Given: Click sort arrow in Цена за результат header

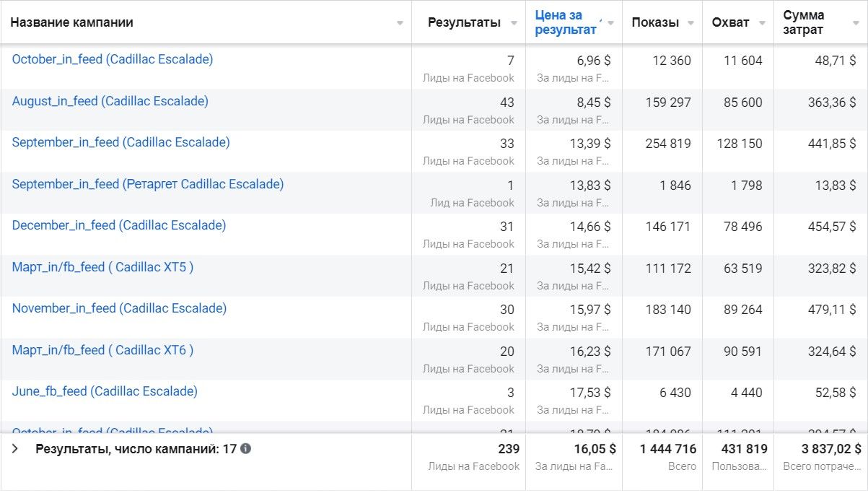Looking at the screenshot, I should (x=600, y=16).
